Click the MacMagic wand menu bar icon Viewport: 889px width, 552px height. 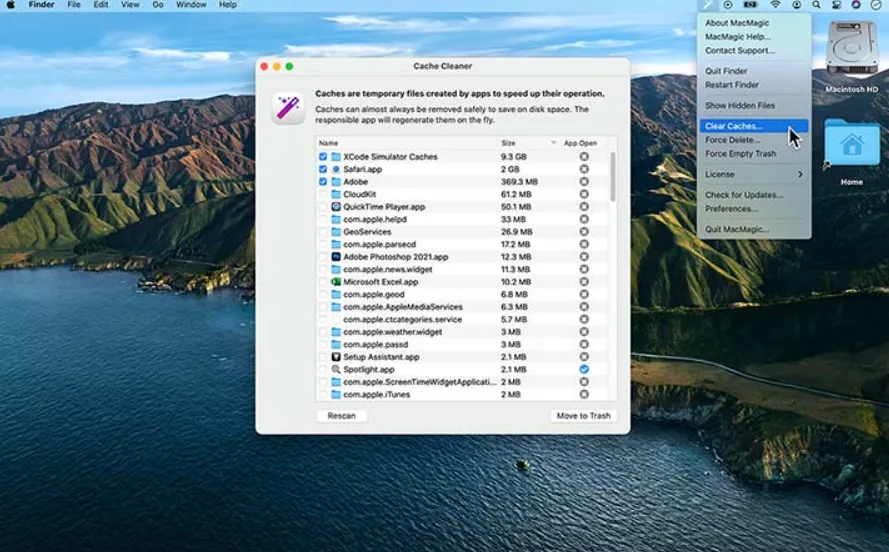[708, 5]
